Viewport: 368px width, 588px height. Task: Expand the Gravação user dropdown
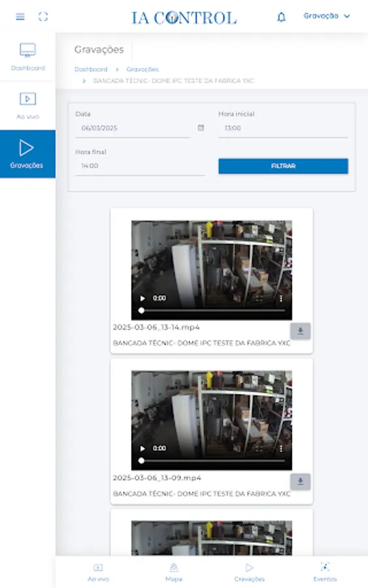pos(327,16)
